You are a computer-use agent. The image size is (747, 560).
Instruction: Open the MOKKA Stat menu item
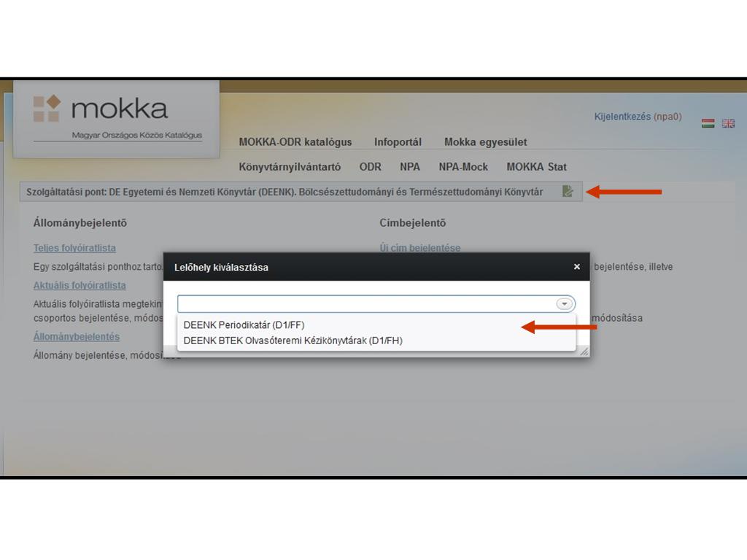(536, 167)
